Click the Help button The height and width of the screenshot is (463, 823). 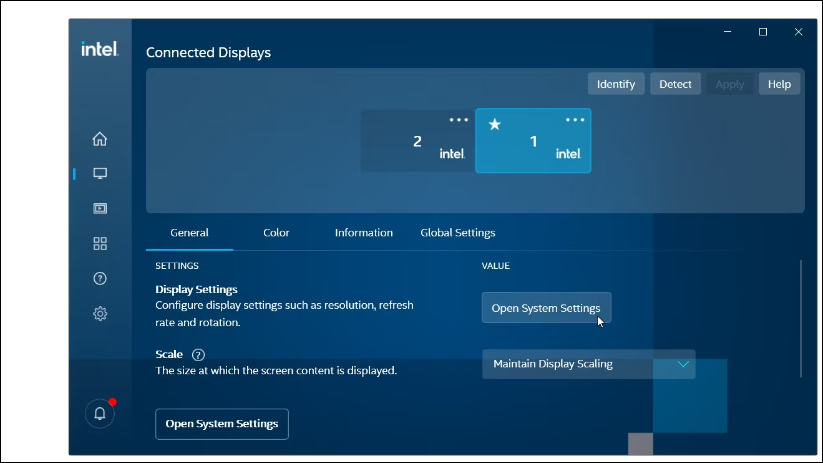779,84
